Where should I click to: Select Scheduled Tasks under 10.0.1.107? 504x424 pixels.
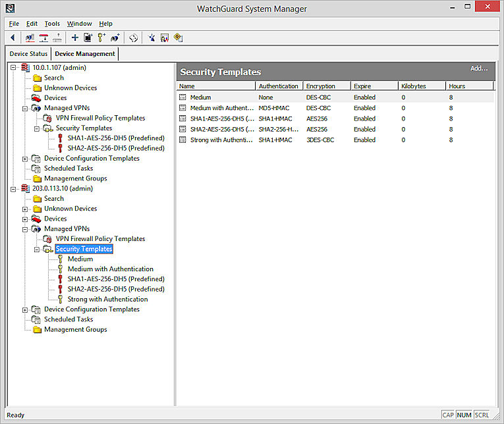pos(68,169)
